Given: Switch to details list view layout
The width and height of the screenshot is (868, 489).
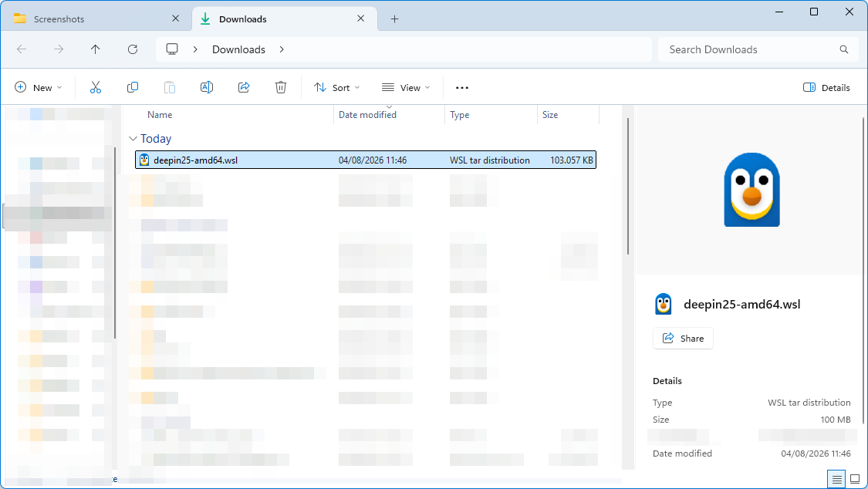Looking at the screenshot, I should 836,479.
